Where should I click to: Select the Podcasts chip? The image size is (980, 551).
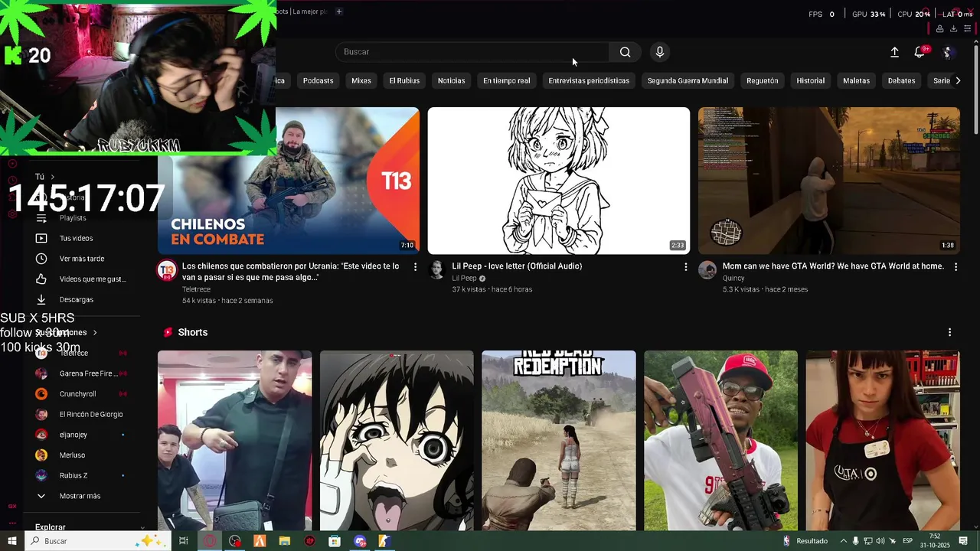[x=318, y=80]
